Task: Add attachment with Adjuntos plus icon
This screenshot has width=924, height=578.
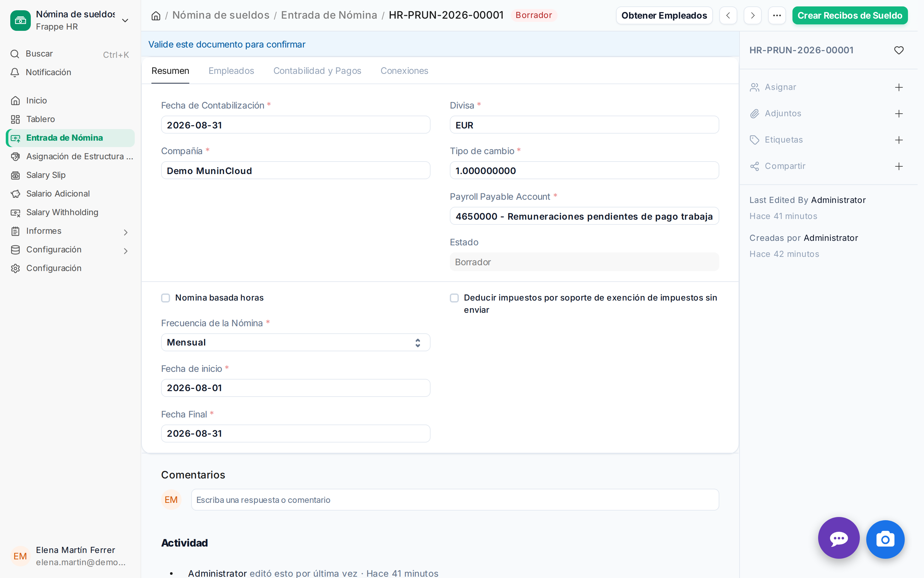Action: tap(899, 114)
